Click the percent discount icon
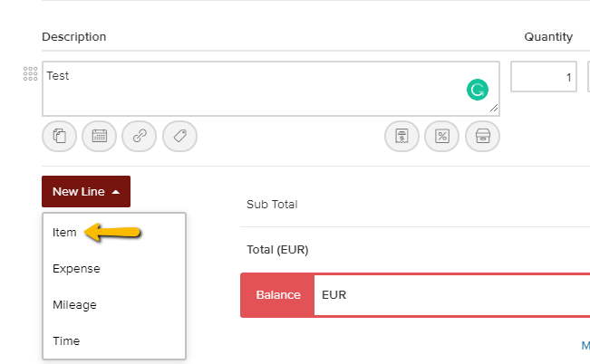 [x=442, y=137]
